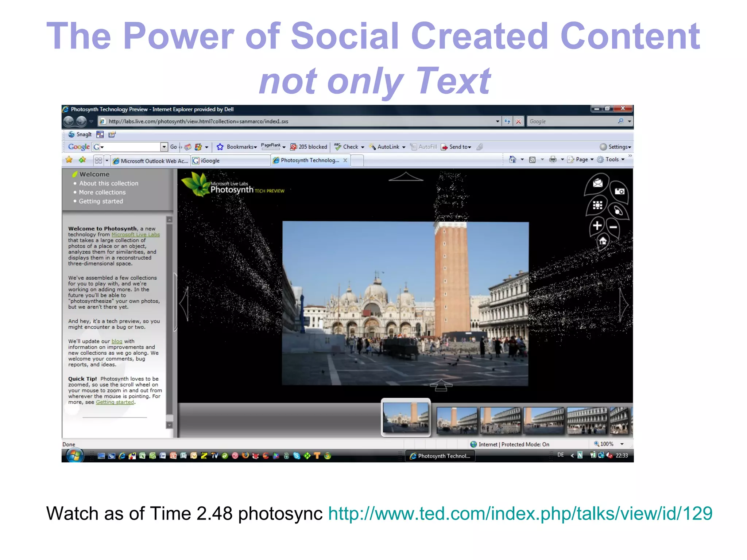Zoom in with the plus leaf icon
This screenshot has height=560, width=747.
[597, 226]
